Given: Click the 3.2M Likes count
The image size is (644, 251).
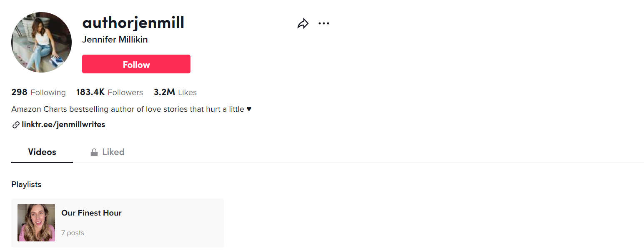Looking at the screenshot, I should [x=175, y=93].
